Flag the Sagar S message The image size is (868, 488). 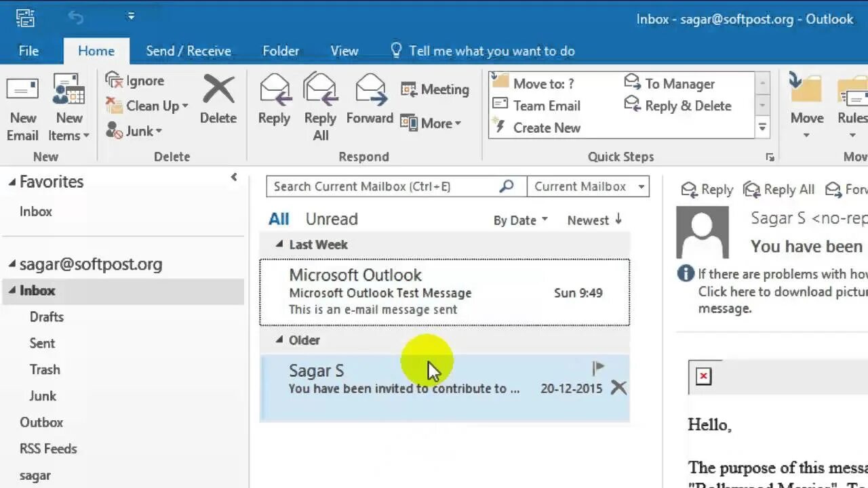point(598,368)
